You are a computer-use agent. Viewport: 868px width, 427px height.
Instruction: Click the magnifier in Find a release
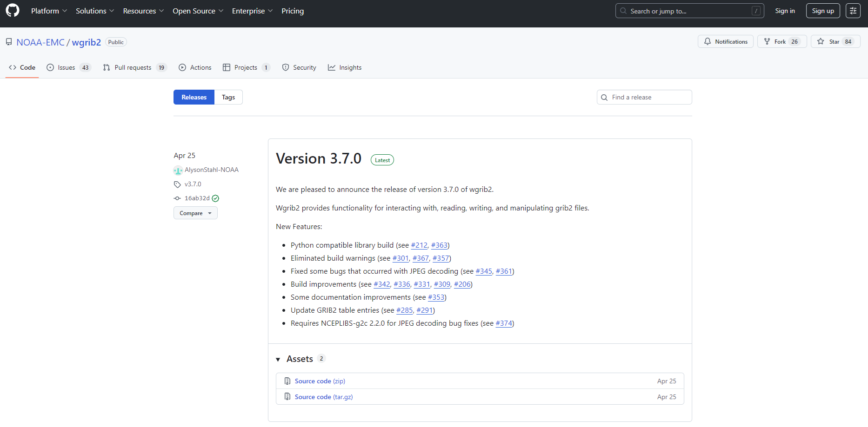tap(604, 97)
